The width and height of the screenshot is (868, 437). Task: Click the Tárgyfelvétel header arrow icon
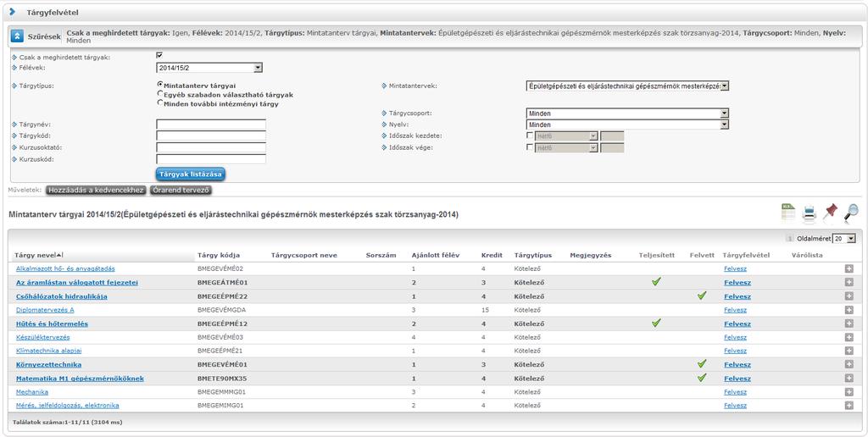coord(13,12)
